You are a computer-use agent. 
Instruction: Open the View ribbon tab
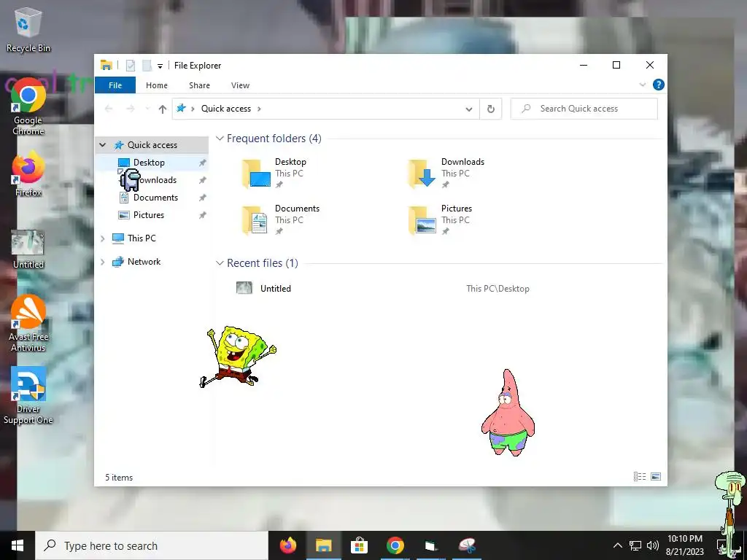pyautogui.click(x=240, y=85)
